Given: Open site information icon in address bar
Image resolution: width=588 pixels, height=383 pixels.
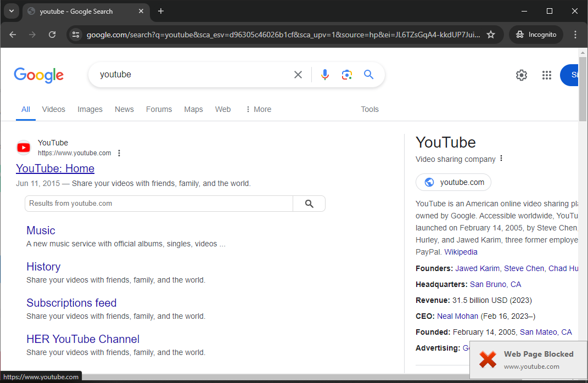Looking at the screenshot, I should (x=76, y=35).
